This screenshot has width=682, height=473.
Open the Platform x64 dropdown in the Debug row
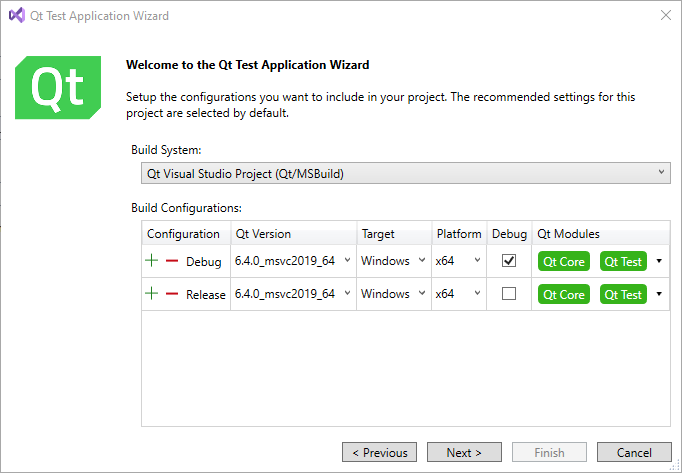click(x=459, y=261)
